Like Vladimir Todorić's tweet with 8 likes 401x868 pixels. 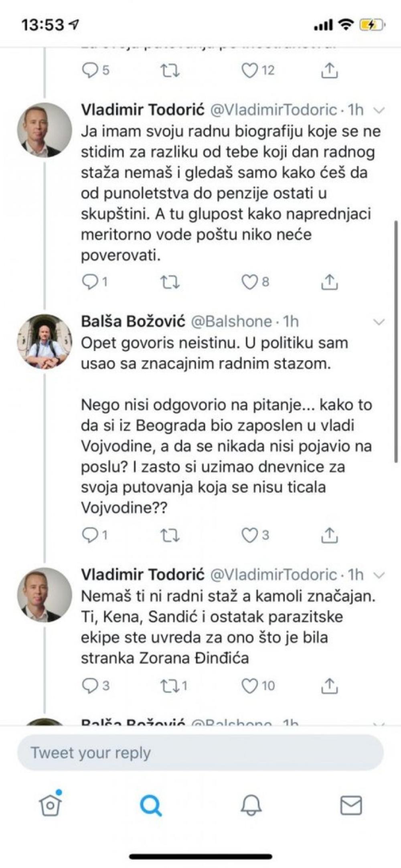249,282
